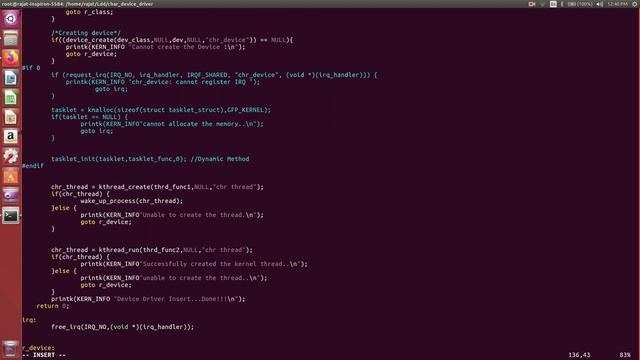Image resolution: width=640 pixels, height=360 pixels.
Task: Click the 'cannot register IRQ' printk line
Action: click(162, 82)
